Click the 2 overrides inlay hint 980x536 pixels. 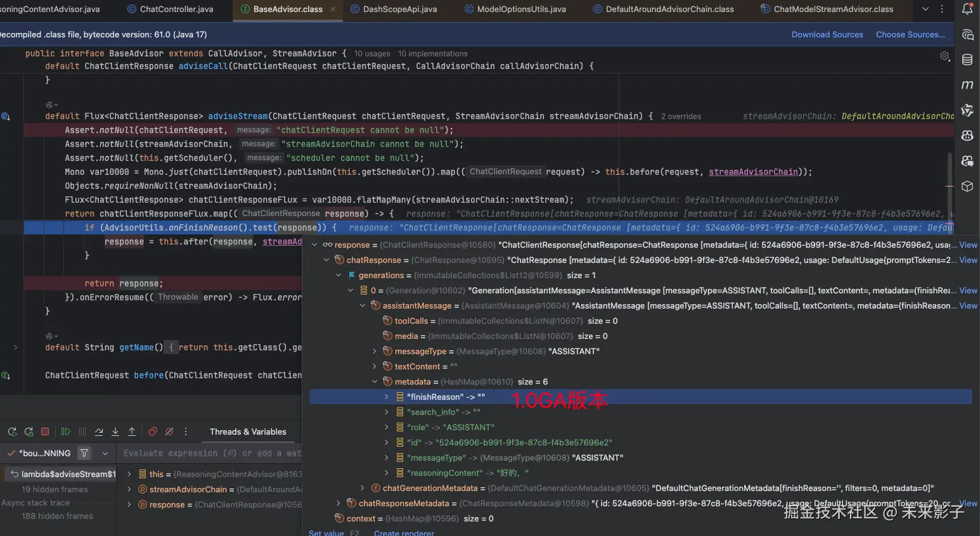click(x=681, y=117)
